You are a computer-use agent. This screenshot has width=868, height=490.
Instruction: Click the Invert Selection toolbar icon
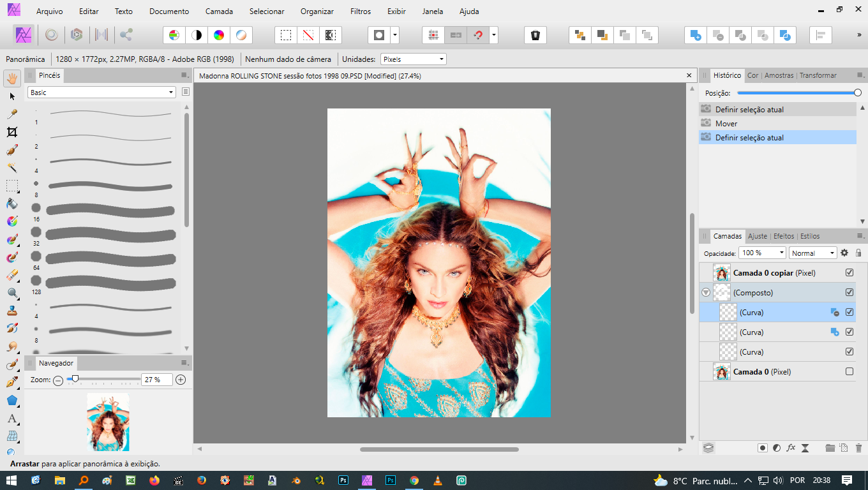(x=331, y=35)
